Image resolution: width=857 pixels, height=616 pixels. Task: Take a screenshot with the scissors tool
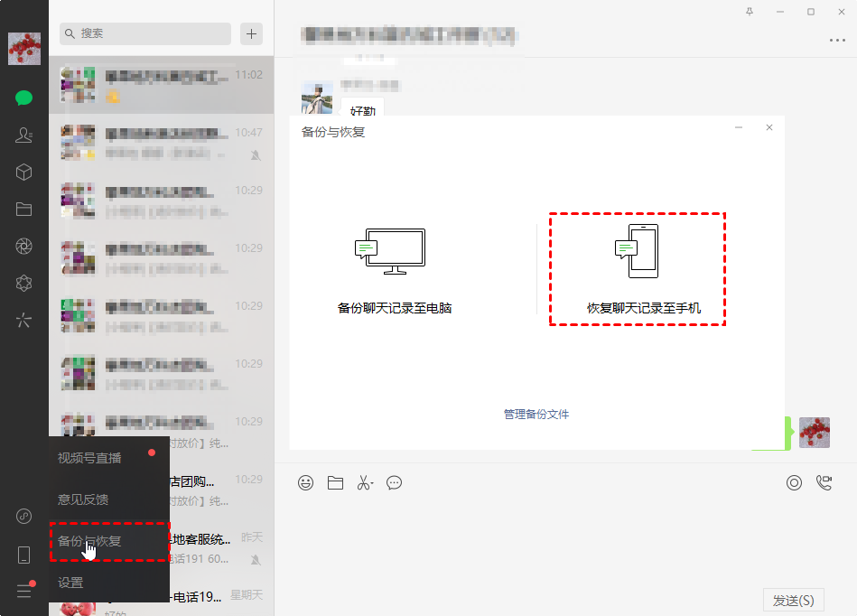[x=364, y=482]
